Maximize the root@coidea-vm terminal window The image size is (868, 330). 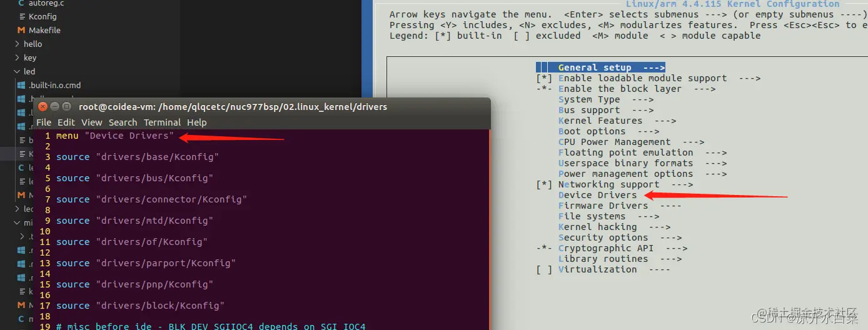[x=66, y=107]
